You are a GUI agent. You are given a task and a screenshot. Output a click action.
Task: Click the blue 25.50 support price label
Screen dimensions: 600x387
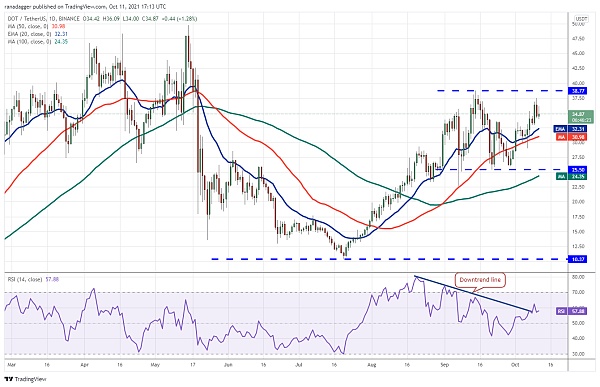(578, 170)
